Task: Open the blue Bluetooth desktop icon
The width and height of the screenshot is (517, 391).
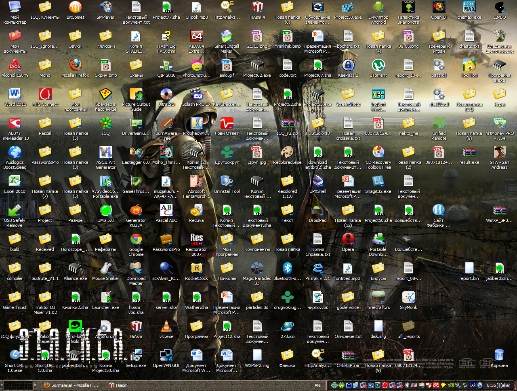Action: coord(287,268)
